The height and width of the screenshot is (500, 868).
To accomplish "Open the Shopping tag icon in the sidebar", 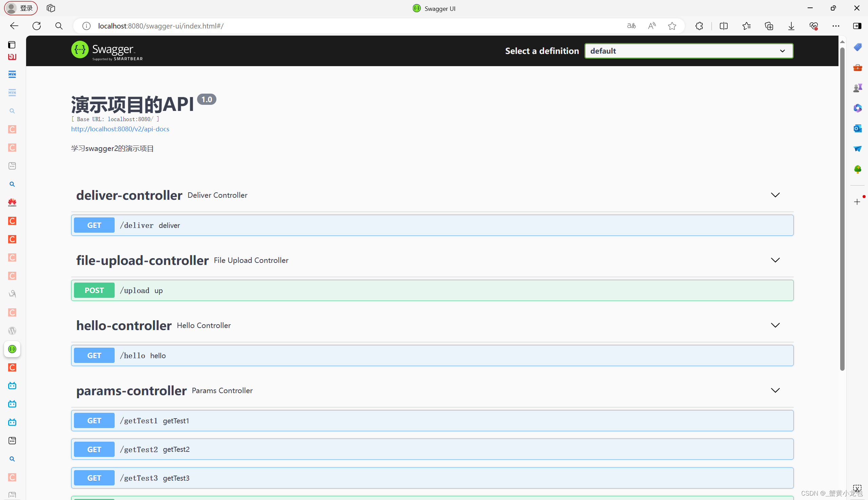I will [857, 47].
